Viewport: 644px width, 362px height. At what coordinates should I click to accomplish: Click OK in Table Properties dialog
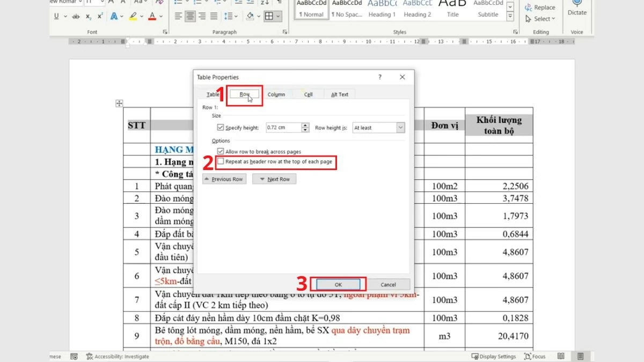tap(338, 285)
